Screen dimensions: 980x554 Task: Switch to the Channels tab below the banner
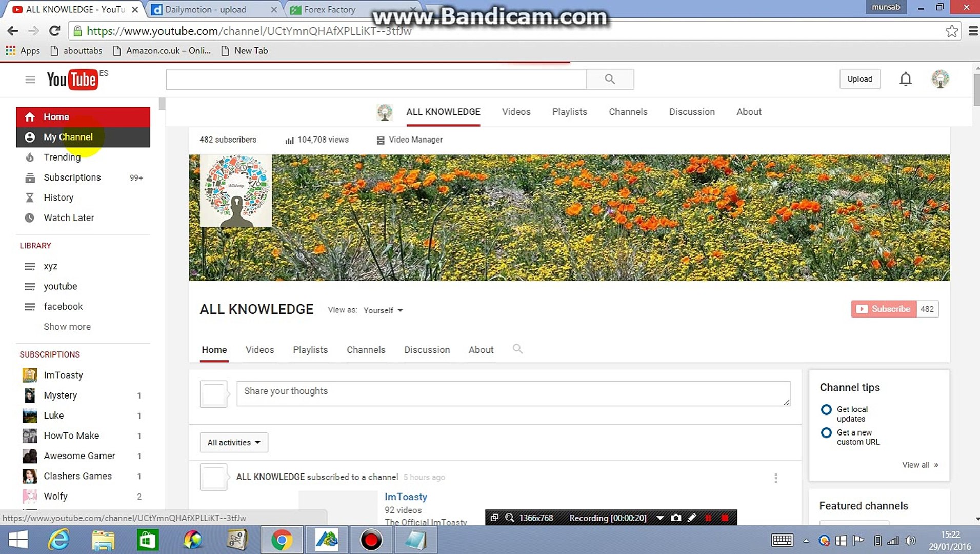tap(366, 350)
